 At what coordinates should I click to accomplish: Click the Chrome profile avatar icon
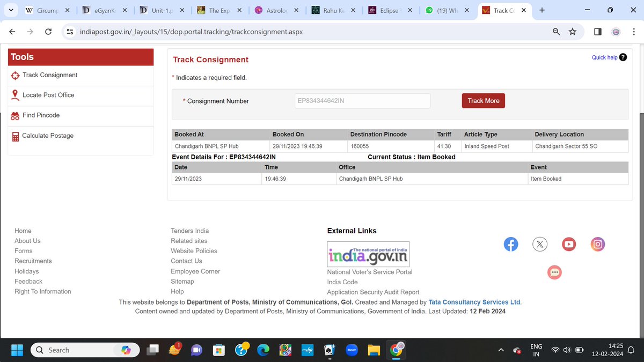pyautogui.click(x=616, y=32)
